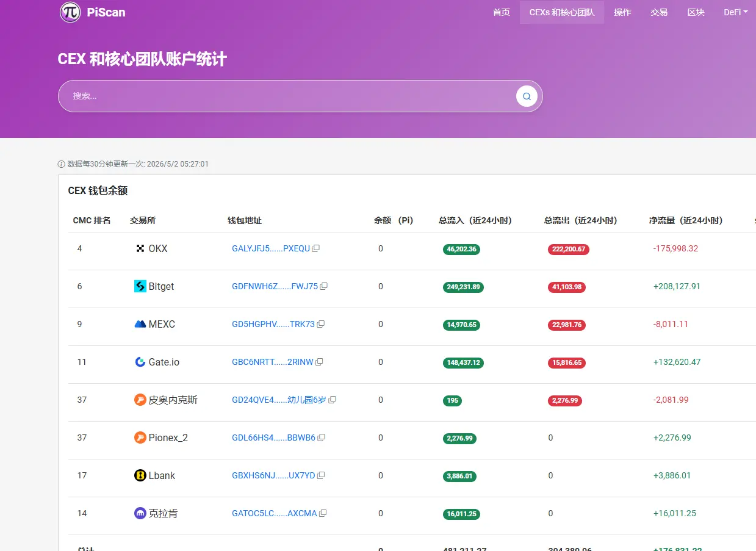Screen dimensions: 756x551
Task: Click the CMC 排名 column header
Action: [92, 220]
